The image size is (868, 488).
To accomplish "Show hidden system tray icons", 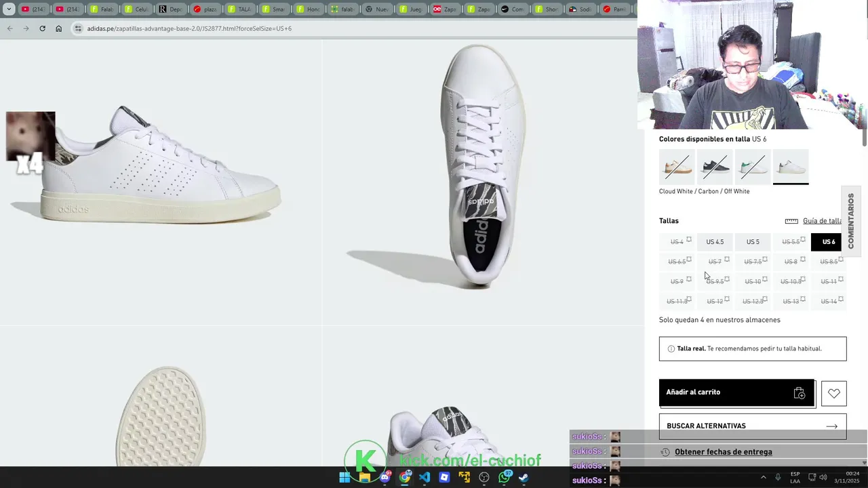I will point(763,477).
